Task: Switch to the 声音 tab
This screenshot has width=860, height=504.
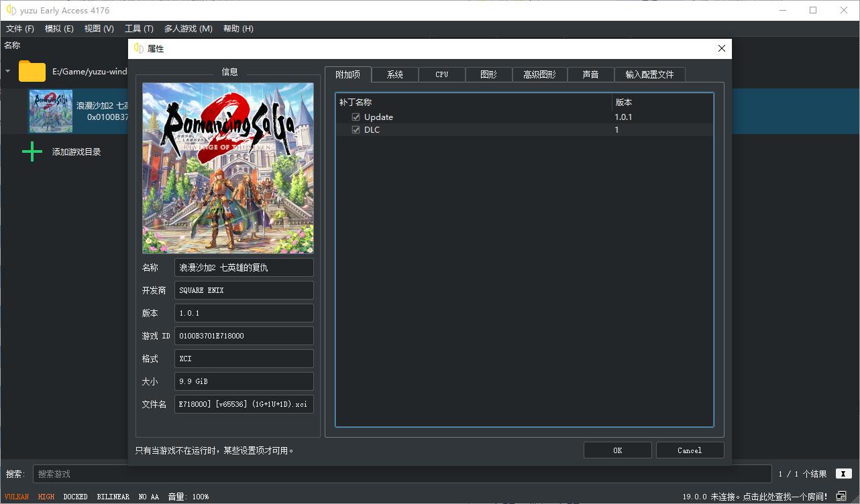Action: click(590, 74)
